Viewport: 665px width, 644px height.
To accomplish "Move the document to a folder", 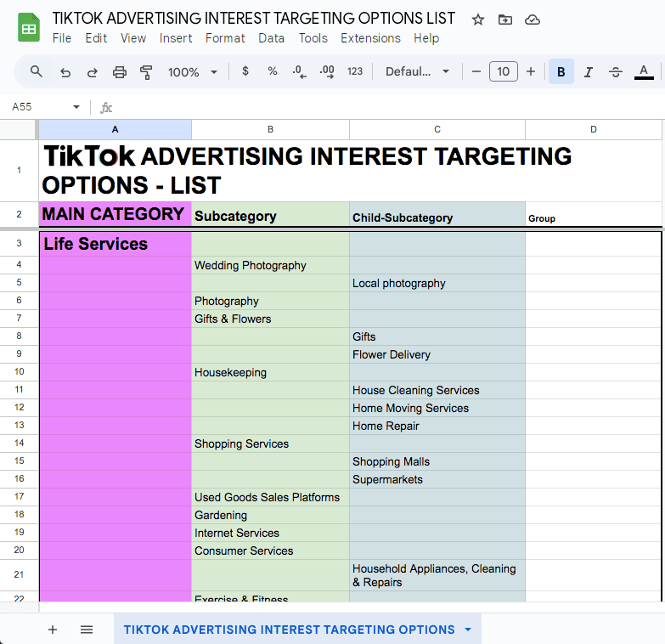I will tap(505, 20).
